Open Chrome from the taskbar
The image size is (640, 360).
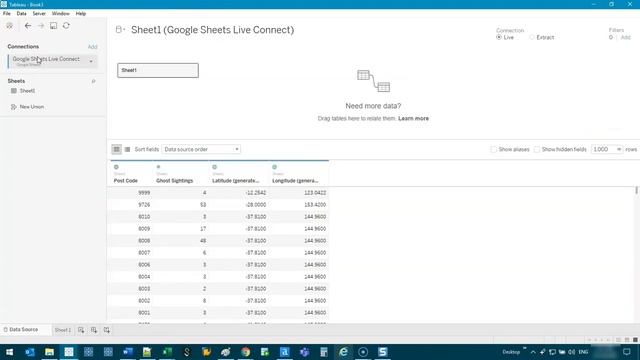[245, 352]
